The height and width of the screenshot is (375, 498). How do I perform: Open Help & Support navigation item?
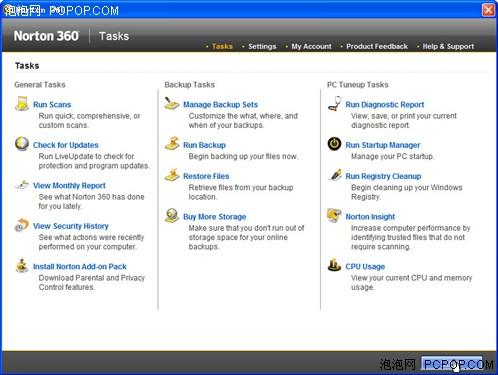[x=448, y=46]
